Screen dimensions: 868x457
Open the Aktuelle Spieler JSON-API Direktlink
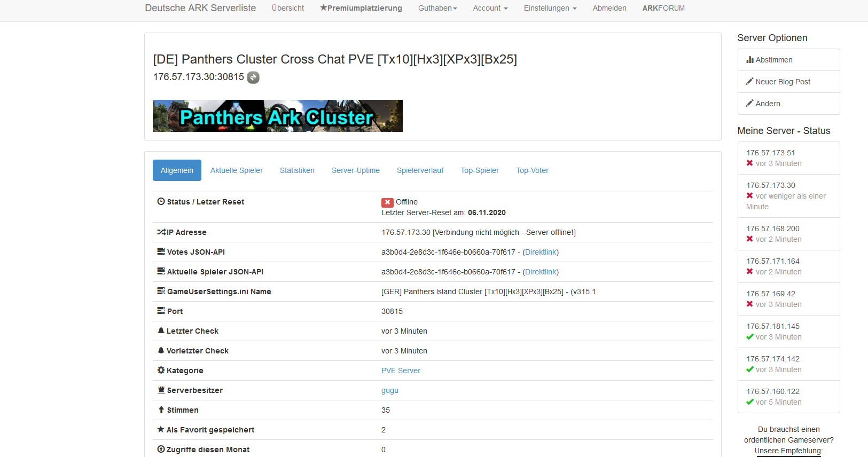point(541,272)
